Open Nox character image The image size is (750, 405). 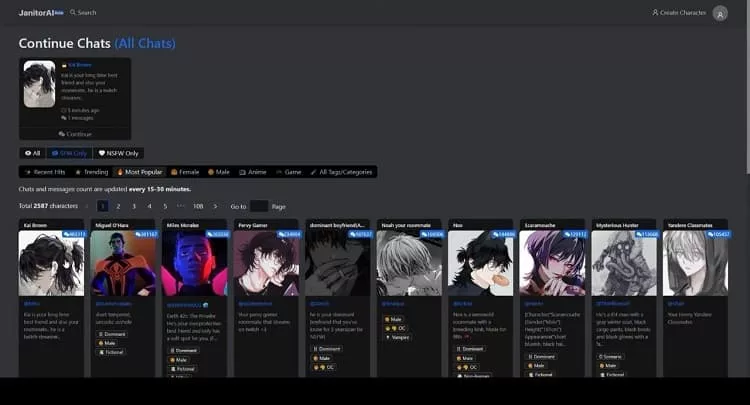pyautogui.click(x=481, y=263)
